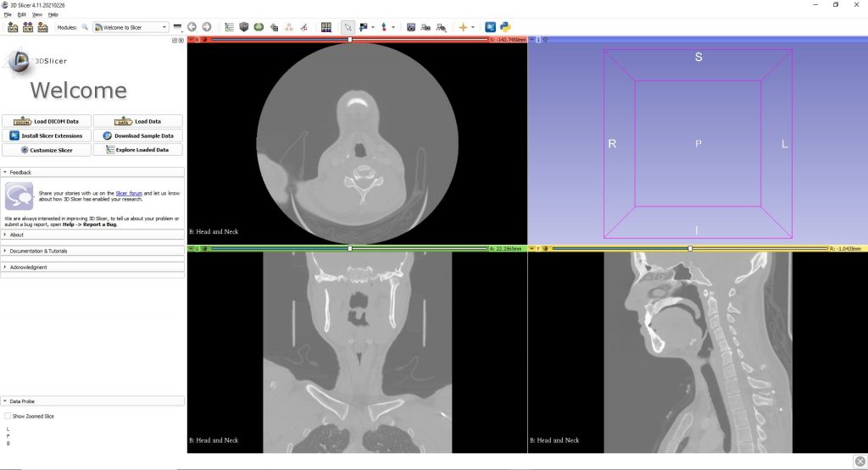Screen dimensions: 868x470
Task: Open the Volume Rendering cube icon
Action: pyautogui.click(x=244, y=27)
